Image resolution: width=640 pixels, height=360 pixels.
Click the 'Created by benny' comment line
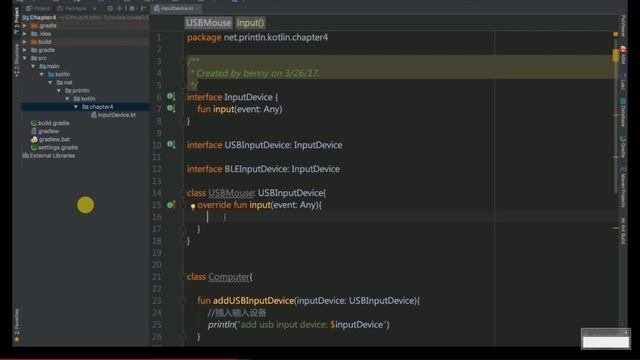tap(255, 73)
